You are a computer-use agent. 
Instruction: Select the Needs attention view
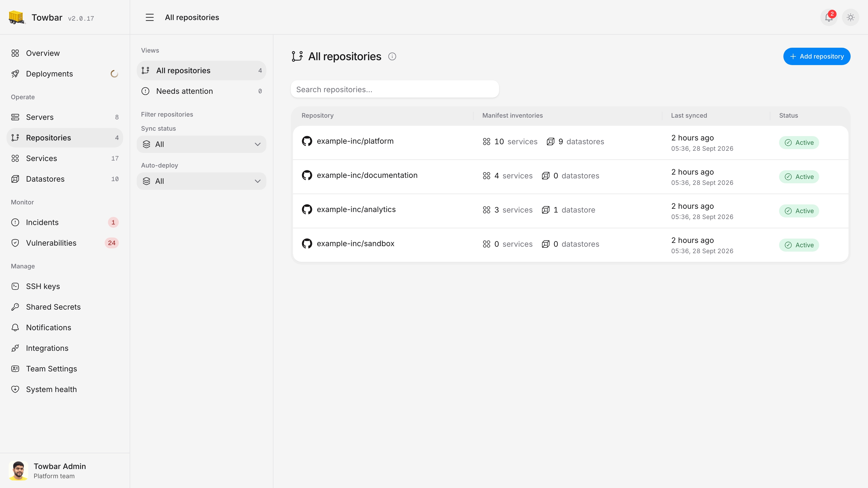[202, 91]
